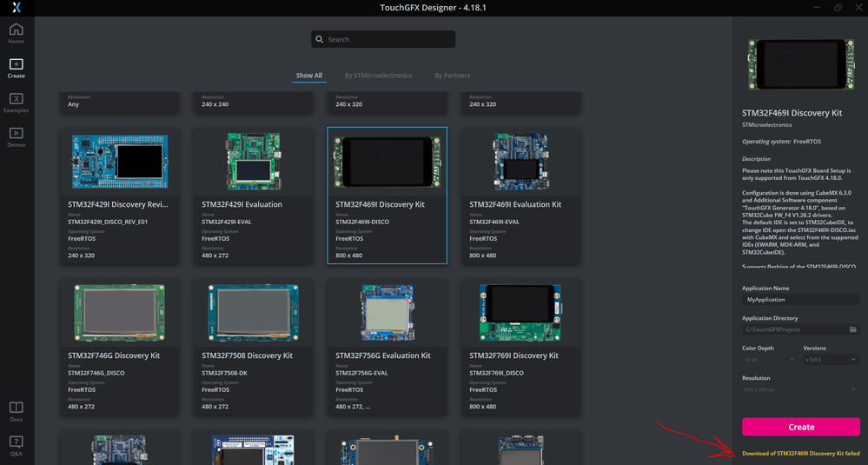Click the download failed status message
The width and height of the screenshot is (868, 465).
click(800, 454)
